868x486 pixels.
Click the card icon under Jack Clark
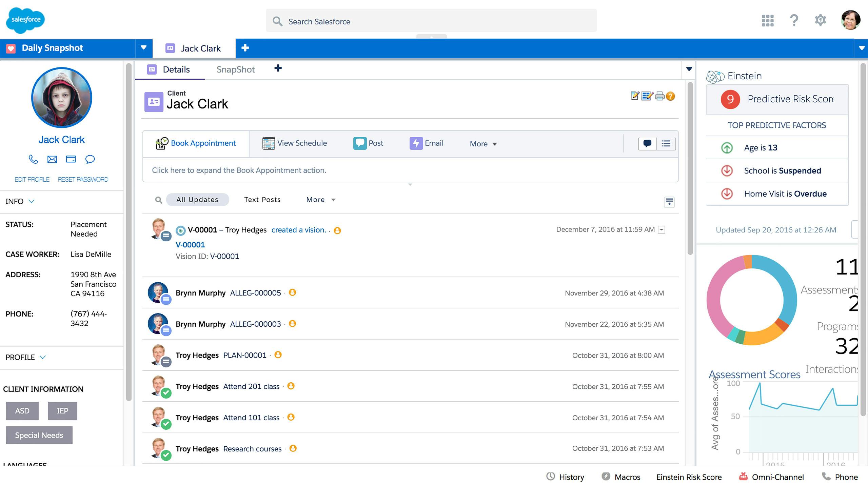coord(71,159)
